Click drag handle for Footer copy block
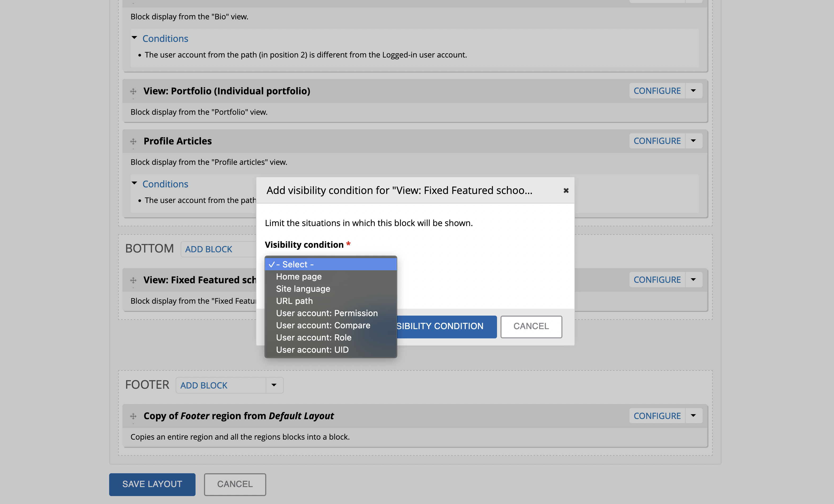 click(133, 416)
